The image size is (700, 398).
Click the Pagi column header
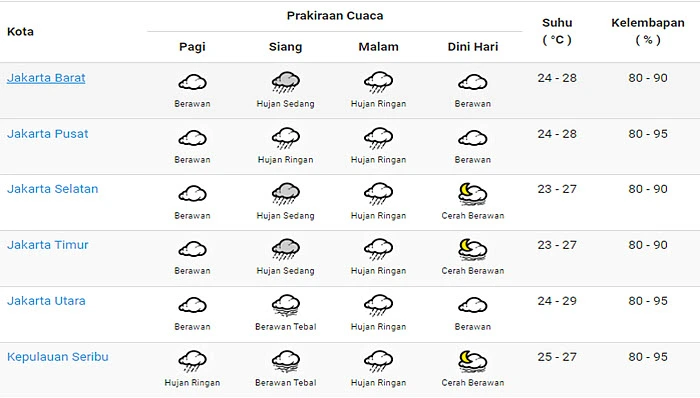pos(192,47)
